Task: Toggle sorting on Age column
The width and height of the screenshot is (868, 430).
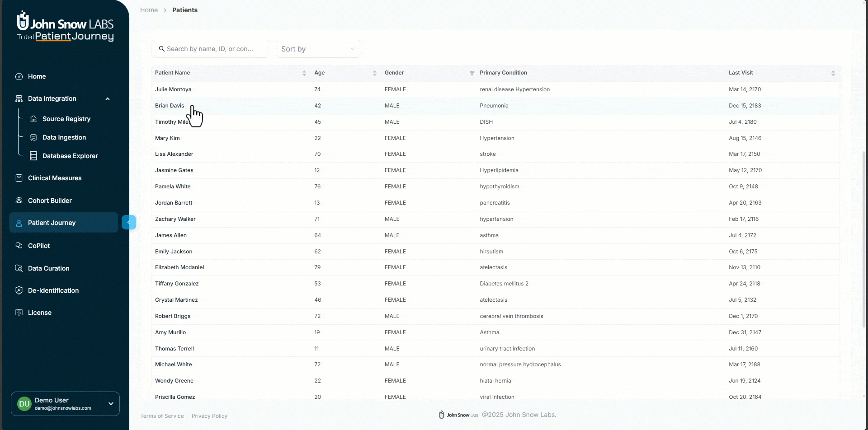Action: 374,73
